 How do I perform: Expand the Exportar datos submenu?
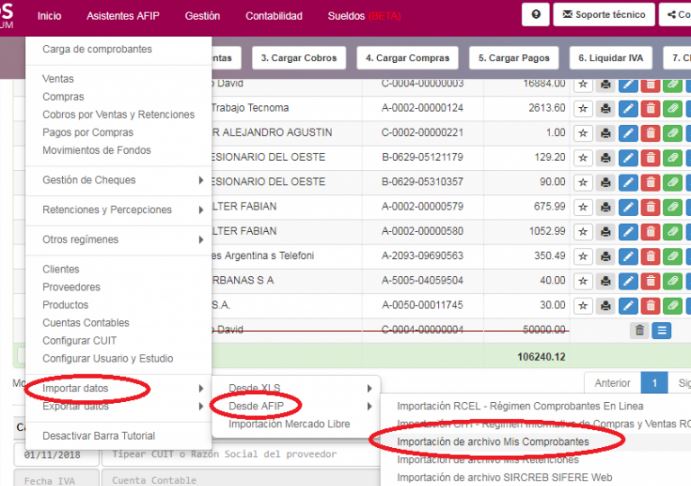pos(121,406)
